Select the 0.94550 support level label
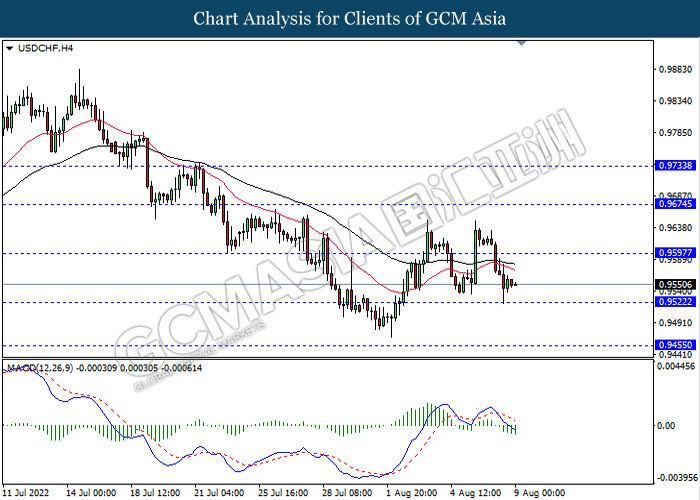 click(675, 345)
